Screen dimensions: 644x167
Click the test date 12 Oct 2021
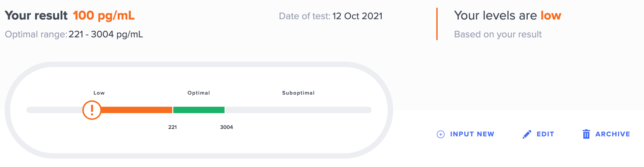pyautogui.click(x=357, y=16)
